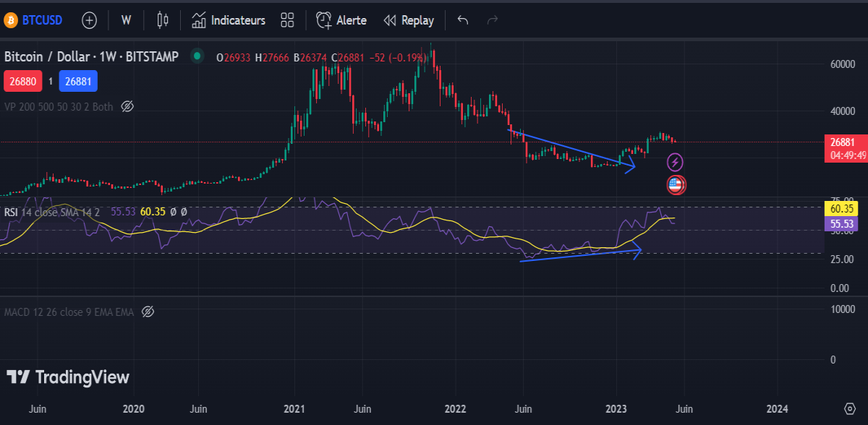Open the US flag economic event marker
868x425 pixels.
click(676, 185)
